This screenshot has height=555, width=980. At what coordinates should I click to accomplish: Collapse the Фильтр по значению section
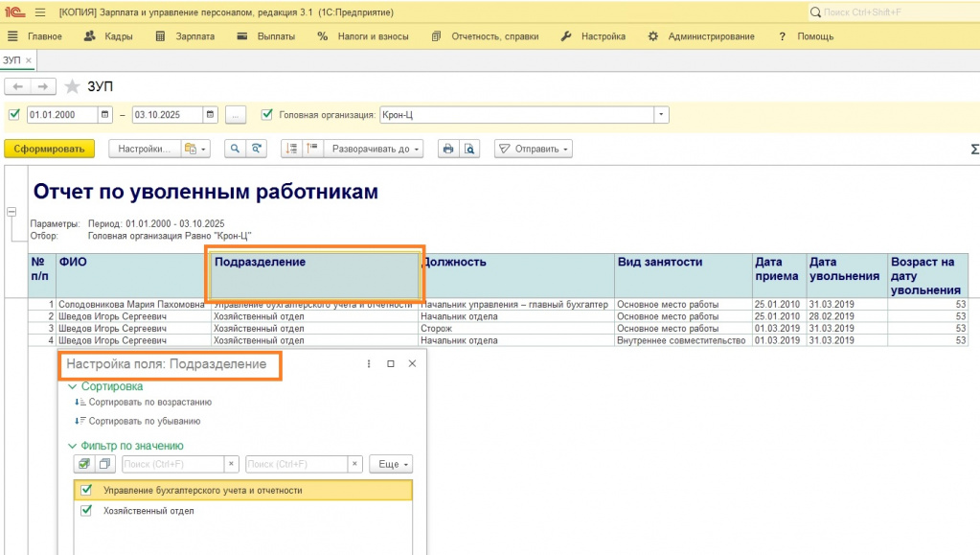point(73,446)
